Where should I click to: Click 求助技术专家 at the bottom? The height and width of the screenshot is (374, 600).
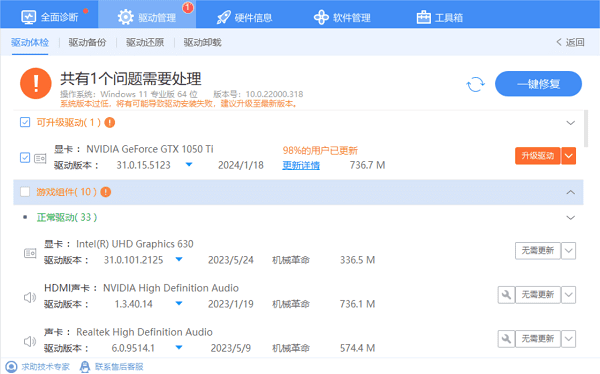point(38,367)
